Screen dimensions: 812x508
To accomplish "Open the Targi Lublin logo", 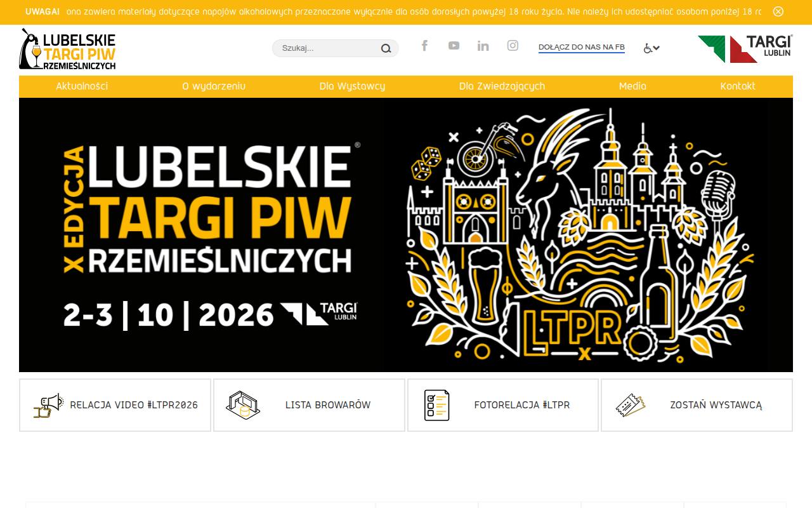I will 745,49.
